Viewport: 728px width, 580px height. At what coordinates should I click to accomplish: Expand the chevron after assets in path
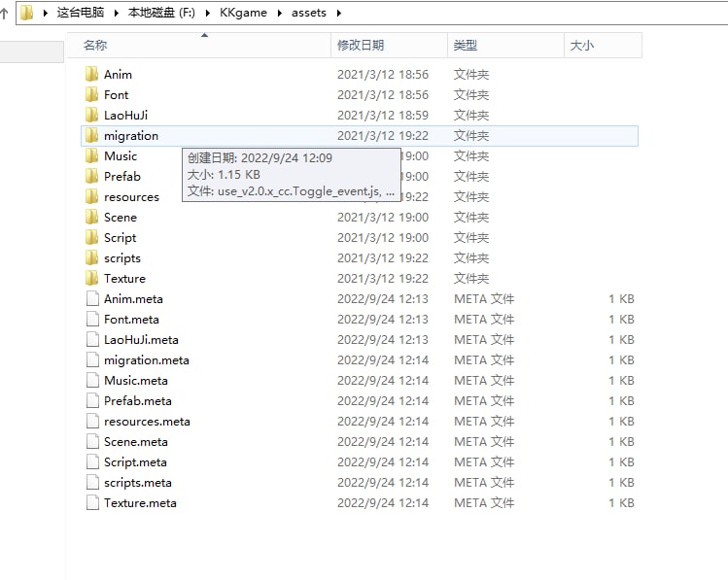pyautogui.click(x=337, y=14)
